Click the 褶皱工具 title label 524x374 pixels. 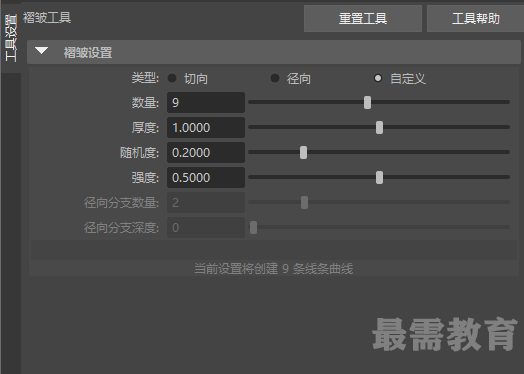(47, 17)
